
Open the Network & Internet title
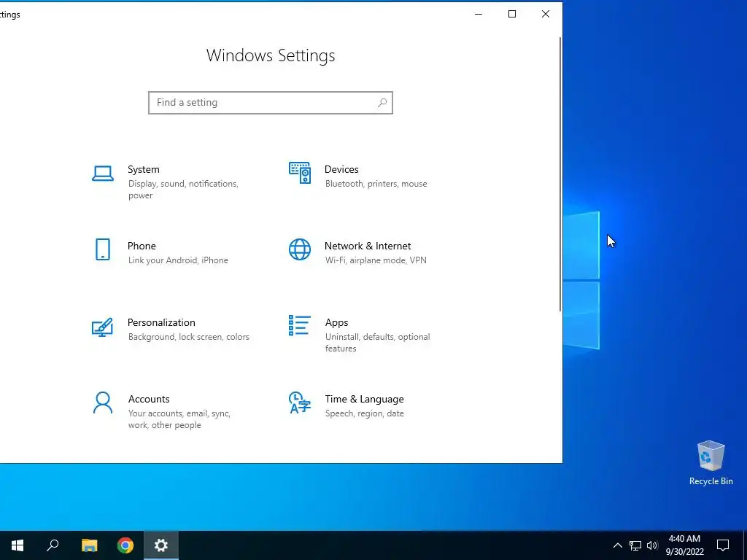click(x=368, y=246)
